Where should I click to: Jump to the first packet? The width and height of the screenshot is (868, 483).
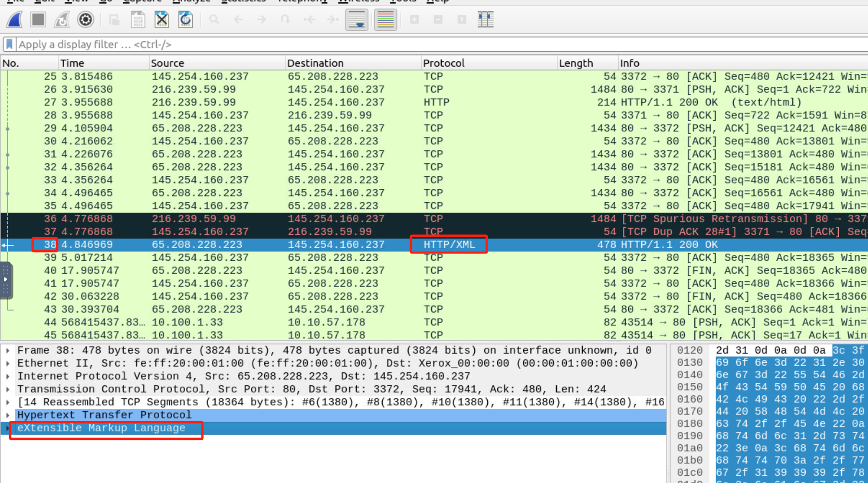point(309,20)
